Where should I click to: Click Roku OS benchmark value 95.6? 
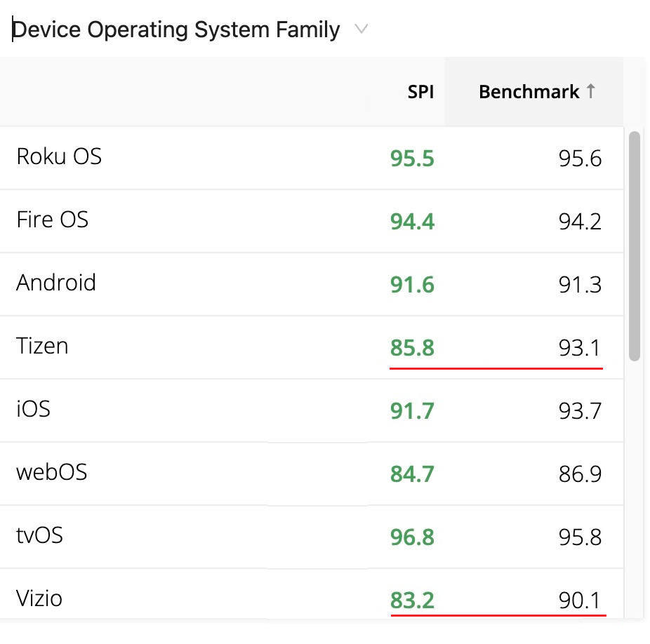click(580, 159)
